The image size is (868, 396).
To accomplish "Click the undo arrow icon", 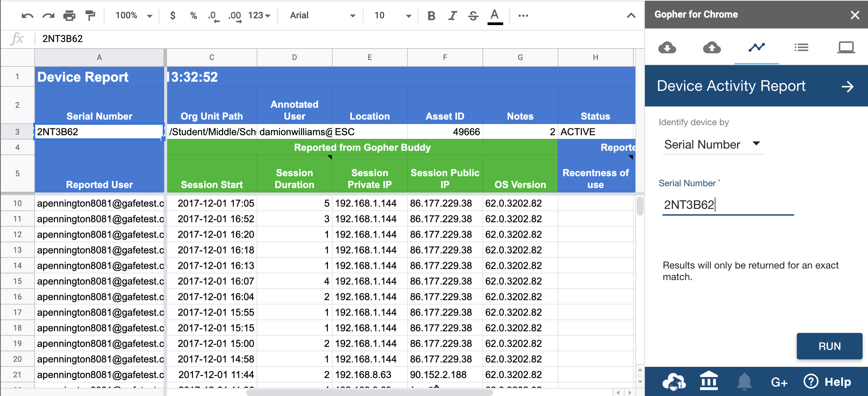I will click(x=27, y=16).
